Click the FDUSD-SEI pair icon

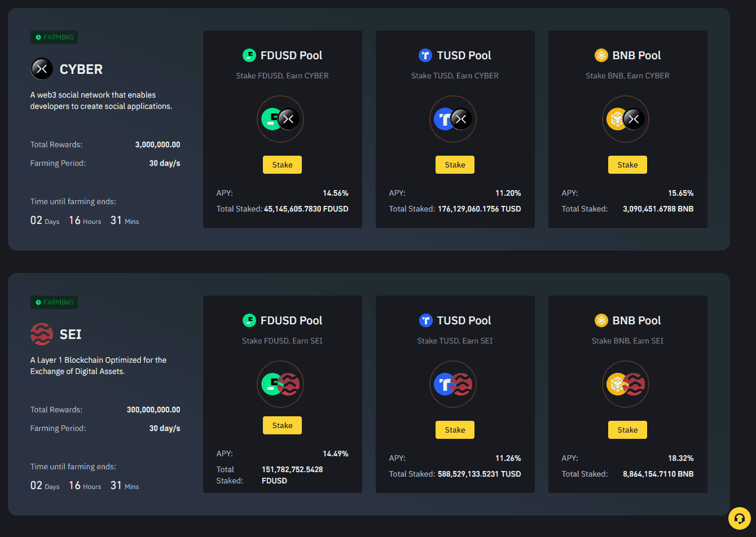[x=280, y=384]
